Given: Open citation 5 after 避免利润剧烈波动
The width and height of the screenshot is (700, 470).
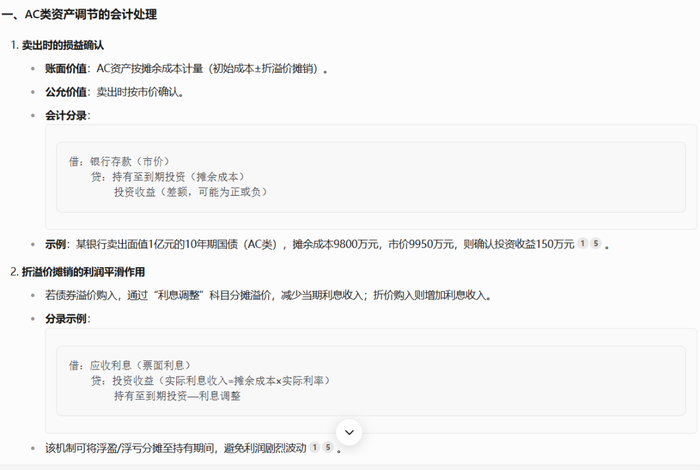Looking at the screenshot, I should [328, 447].
